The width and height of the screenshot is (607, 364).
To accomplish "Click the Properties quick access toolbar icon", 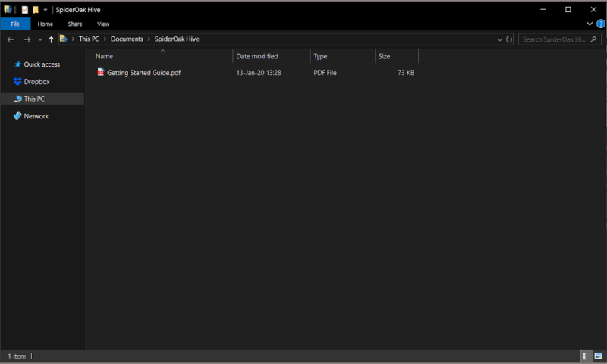I will click(25, 10).
